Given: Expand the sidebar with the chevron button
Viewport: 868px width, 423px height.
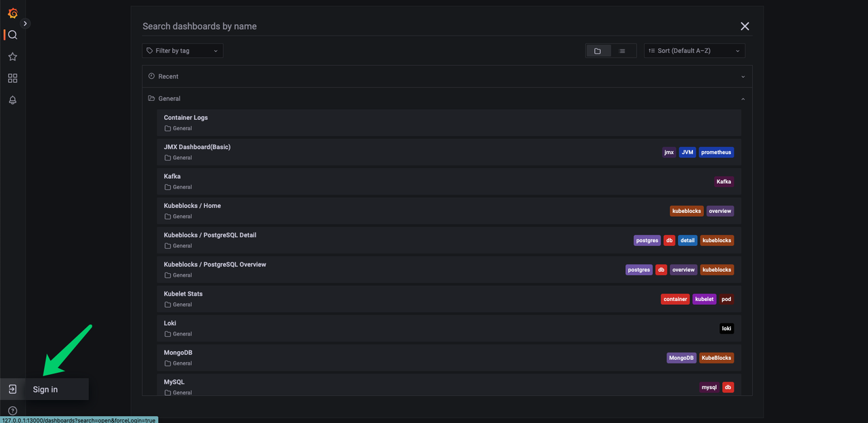Looking at the screenshot, I should [26, 24].
